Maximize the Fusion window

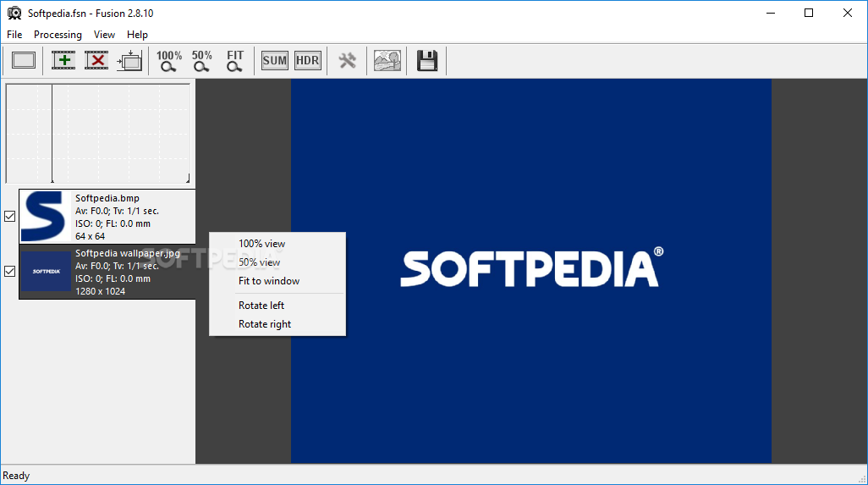[x=809, y=13]
